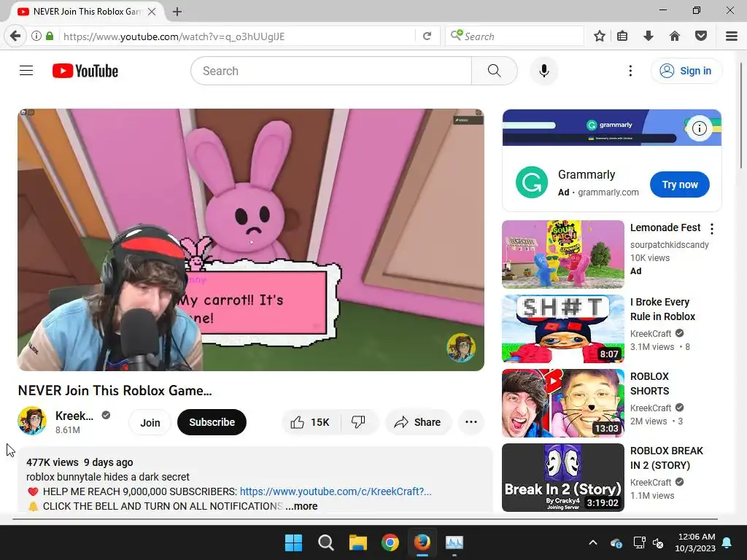Select the NEVER Join This Roblox Game tab
The image size is (747, 560).
pyautogui.click(x=86, y=12)
